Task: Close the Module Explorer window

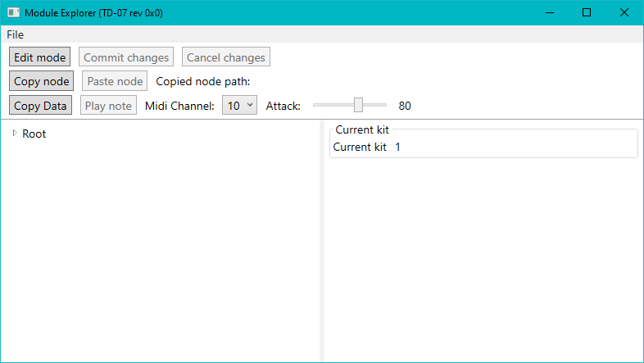Action: (624, 12)
